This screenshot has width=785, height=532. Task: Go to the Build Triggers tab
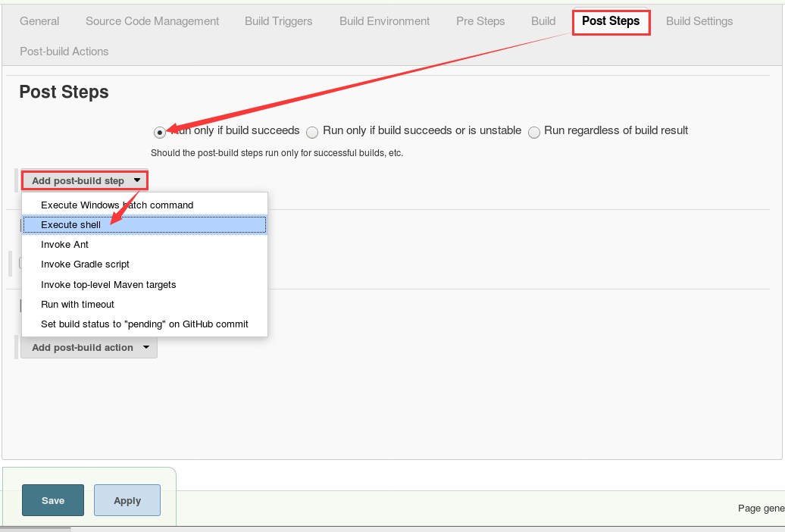(x=278, y=21)
